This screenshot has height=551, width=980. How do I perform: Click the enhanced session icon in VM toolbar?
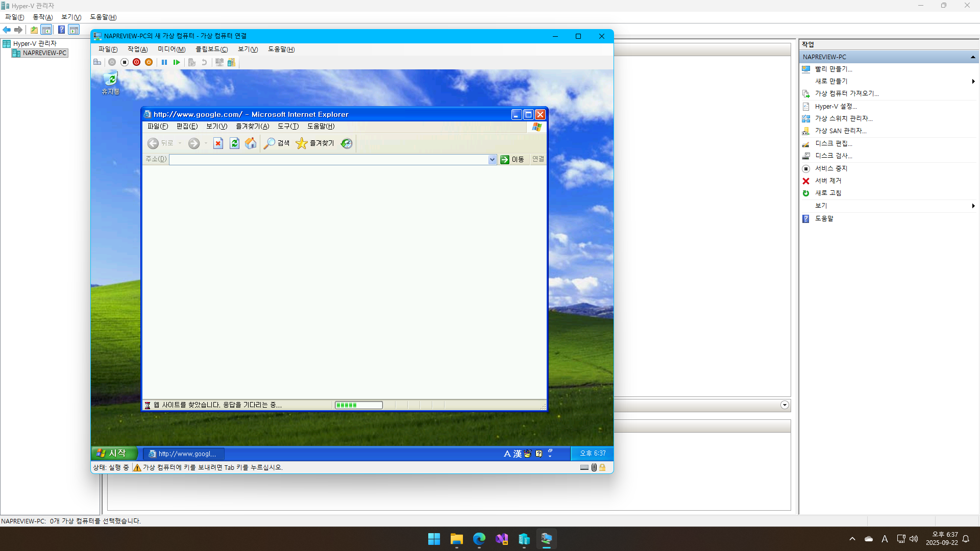click(x=219, y=62)
